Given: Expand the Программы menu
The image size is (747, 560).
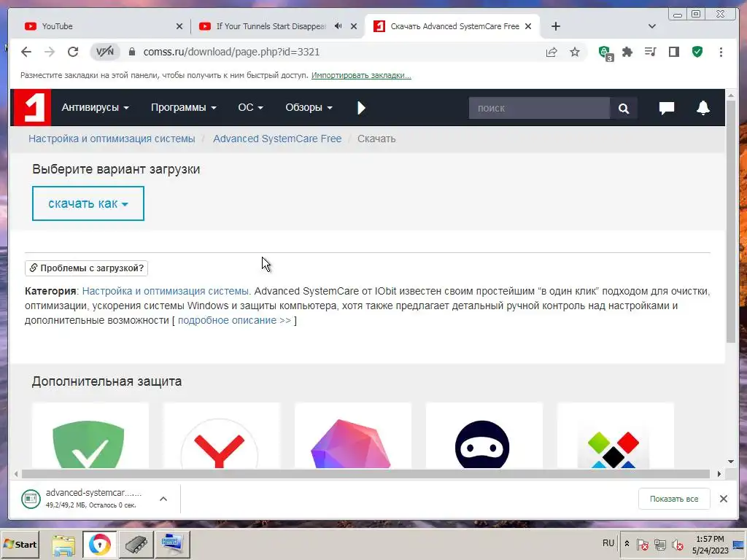Looking at the screenshot, I should pyautogui.click(x=183, y=108).
